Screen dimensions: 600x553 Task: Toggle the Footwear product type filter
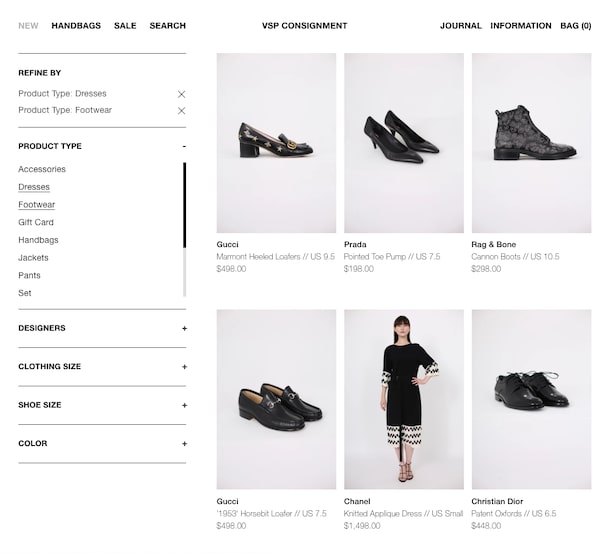point(36,205)
